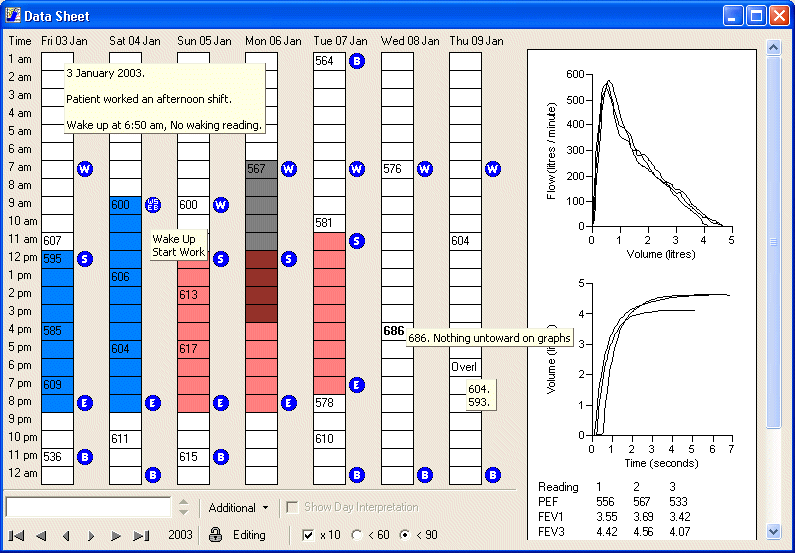
Task: Click the Wake marker on Fri 03 Jan
Action: pos(85,169)
